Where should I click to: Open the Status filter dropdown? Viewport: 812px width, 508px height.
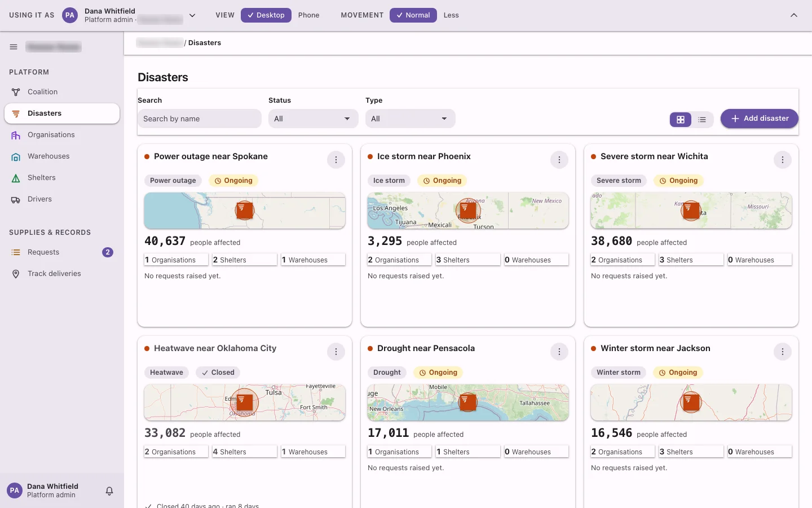coord(314,119)
